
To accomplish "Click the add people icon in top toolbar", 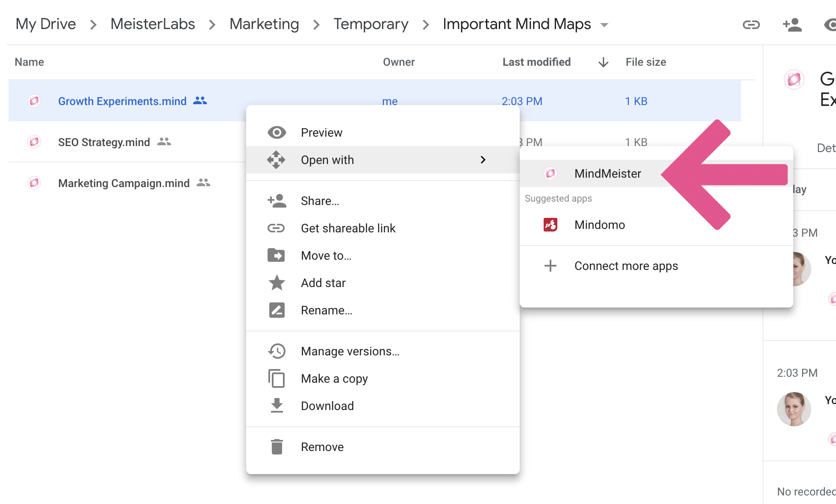I will [792, 24].
